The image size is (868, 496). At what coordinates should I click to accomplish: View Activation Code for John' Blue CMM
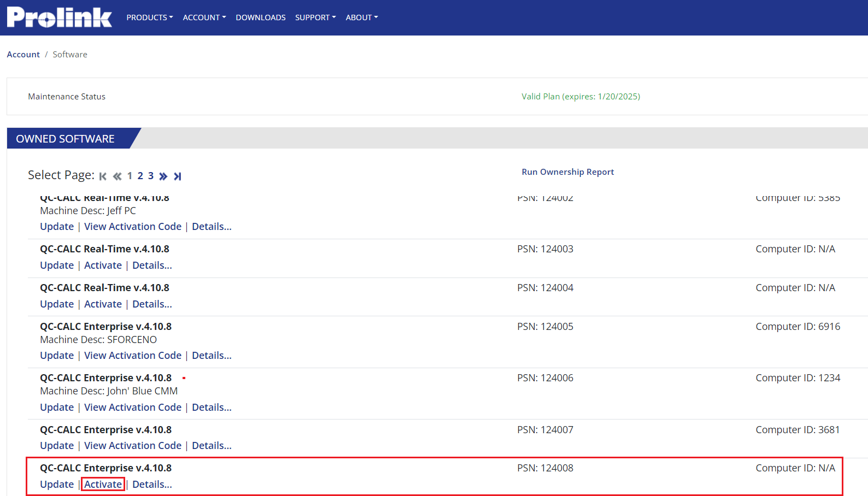click(x=133, y=407)
